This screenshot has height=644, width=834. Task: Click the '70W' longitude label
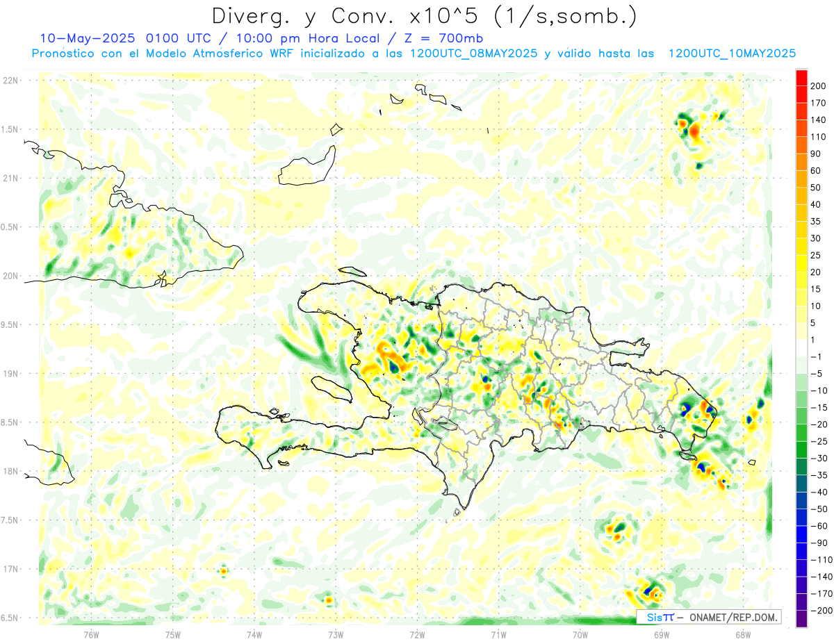(580, 634)
